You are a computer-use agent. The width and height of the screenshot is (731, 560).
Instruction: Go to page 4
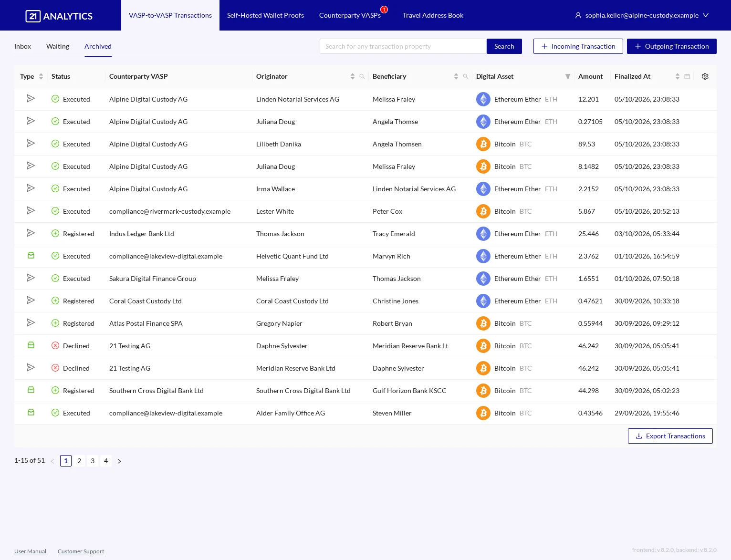106,461
